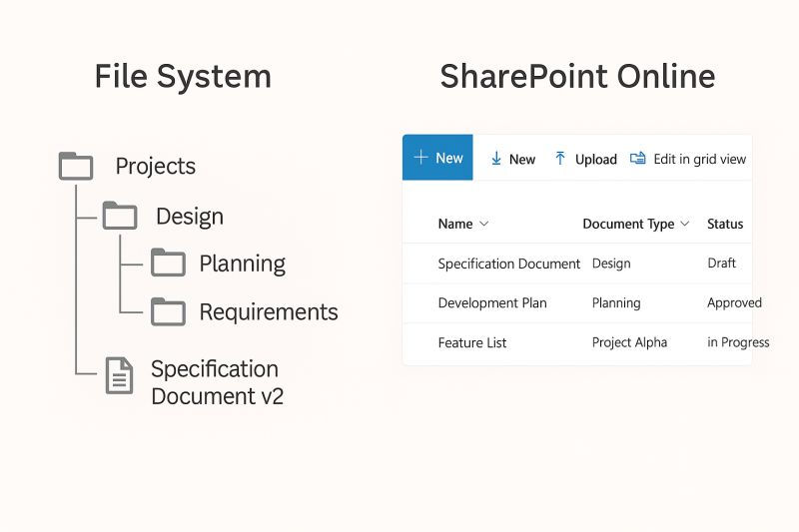Click the Upload arrow icon
Image resolution: width=799 pixels, height=532 pixels.
(x=560, y=159)
